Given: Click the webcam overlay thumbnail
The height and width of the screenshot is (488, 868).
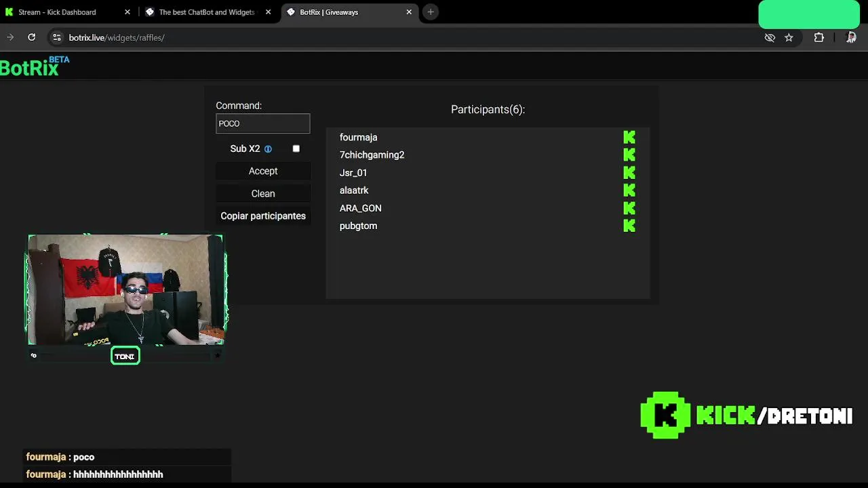Looking at the screenshot, I should tap(125, 290).
